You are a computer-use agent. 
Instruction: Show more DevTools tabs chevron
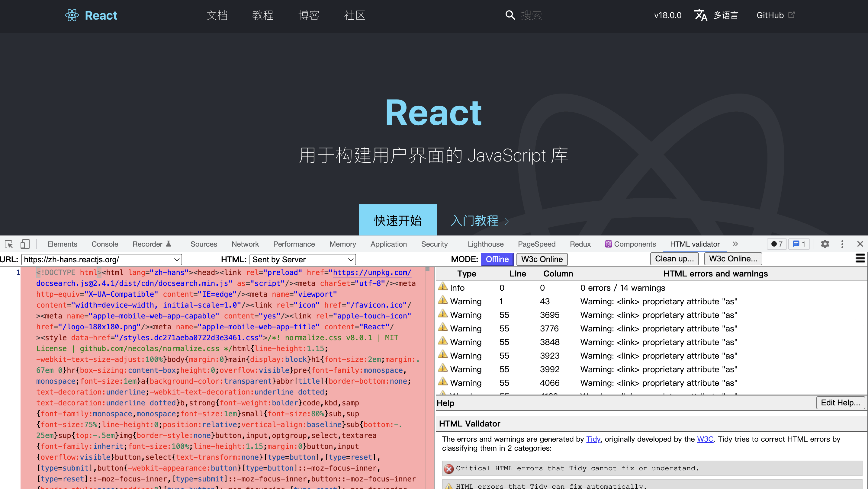coord(735,244)
